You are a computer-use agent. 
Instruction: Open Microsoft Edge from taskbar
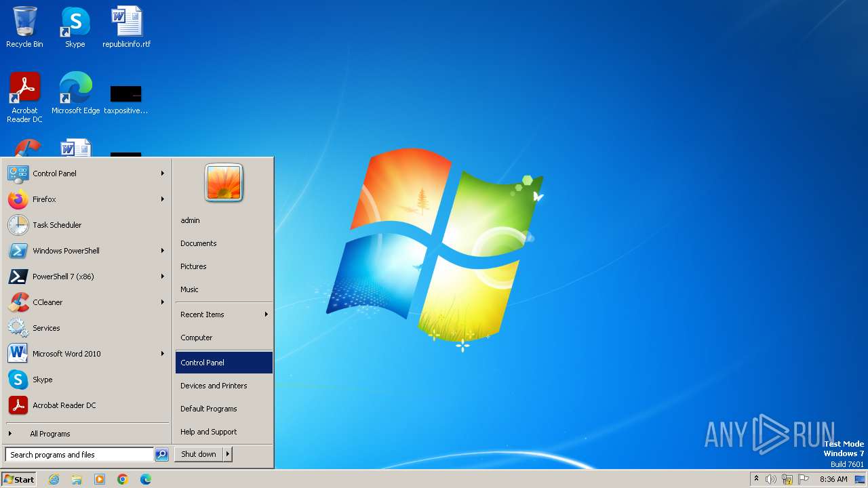(x=146, y=479)
